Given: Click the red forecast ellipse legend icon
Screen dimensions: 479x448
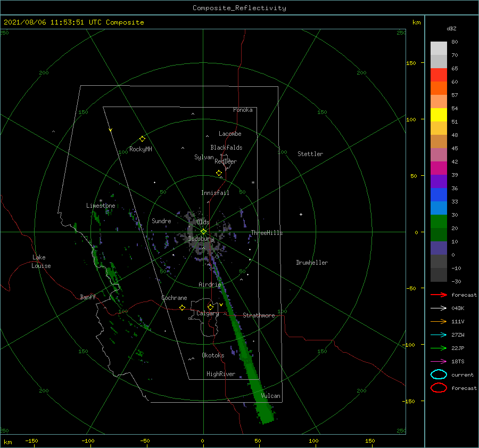Looking at the screenshot, I should pos(439,388).
